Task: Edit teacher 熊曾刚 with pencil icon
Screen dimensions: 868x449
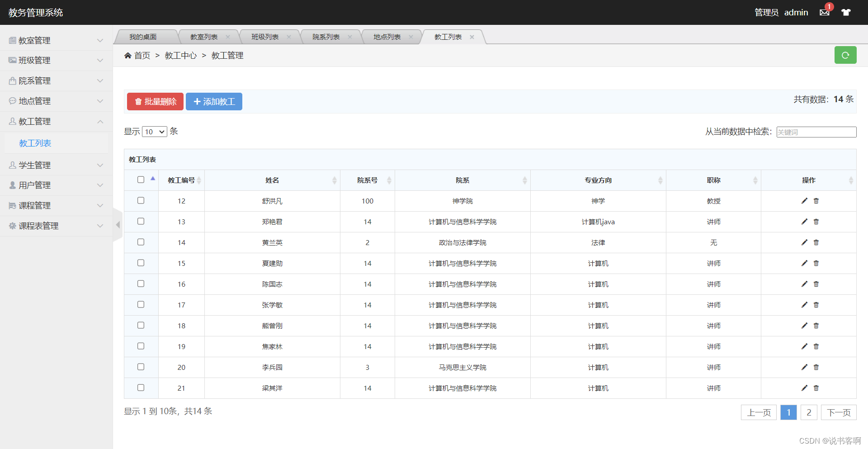Action: coord(804,326)
